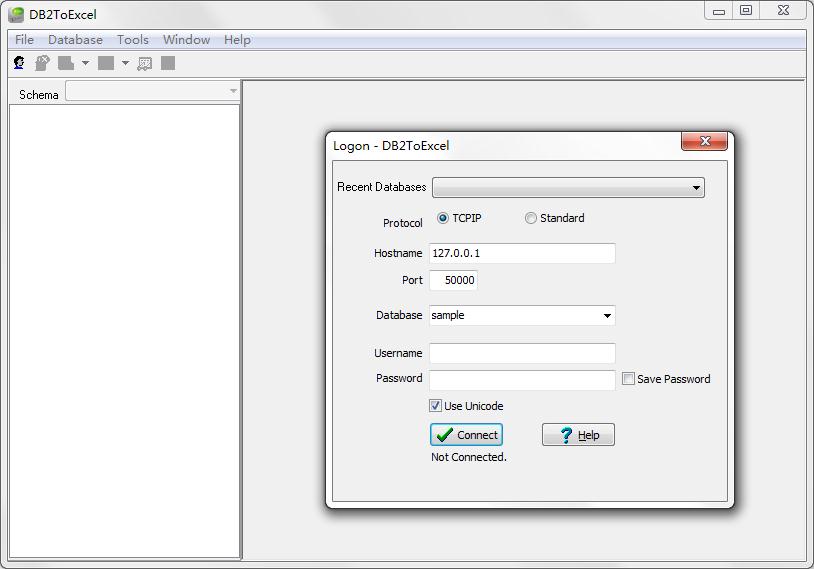Select the TCPIP protocol radio button
This screenshot has width=814, height=569.
(x=443, y=218)
